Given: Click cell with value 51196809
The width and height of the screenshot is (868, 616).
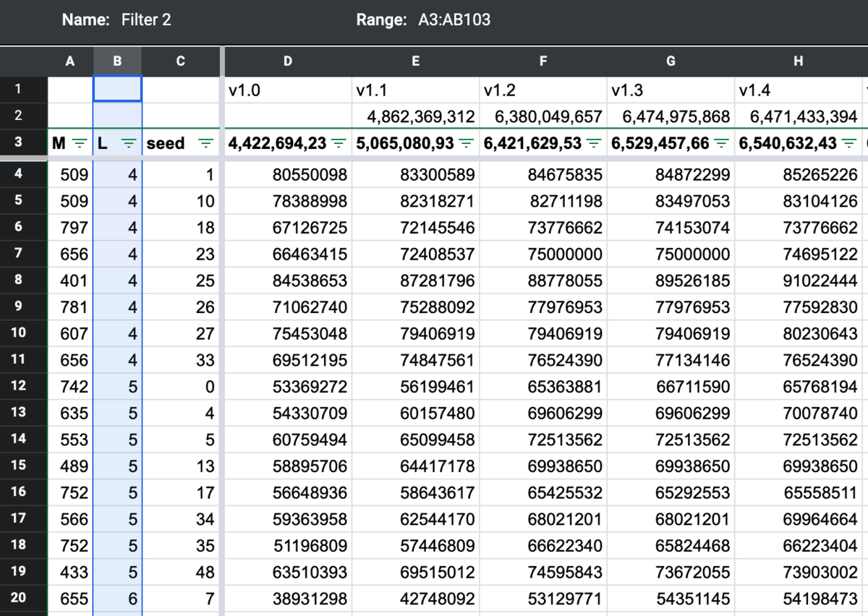Looking at the screenshot, I should tap(288, 545).
